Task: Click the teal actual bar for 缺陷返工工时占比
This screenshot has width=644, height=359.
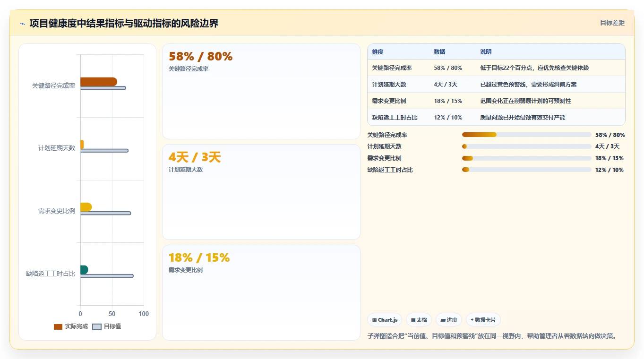Action: coord(84,270)
